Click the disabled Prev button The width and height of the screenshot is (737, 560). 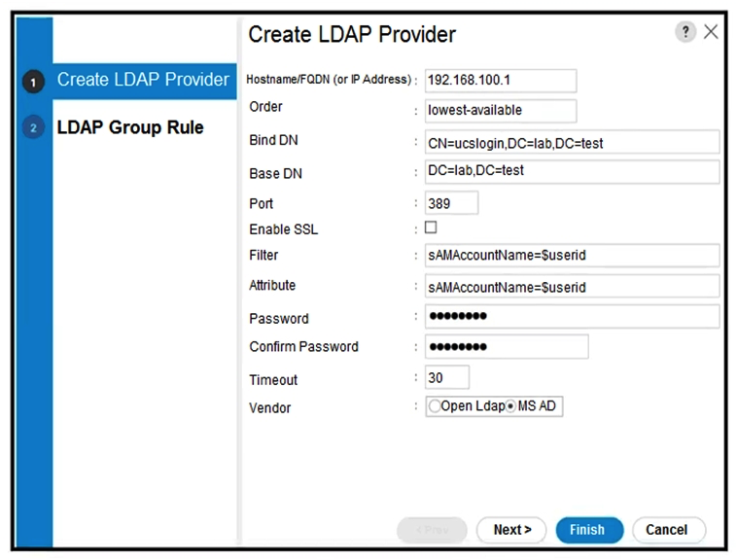click(x=432, y=530)
